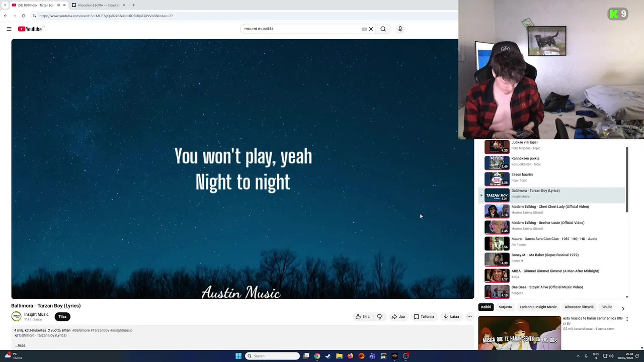Select the Aiheeseen liittyviä chip
Image resolution: width=644 pixels, height=362 pixels.
(x=579, y=307)
